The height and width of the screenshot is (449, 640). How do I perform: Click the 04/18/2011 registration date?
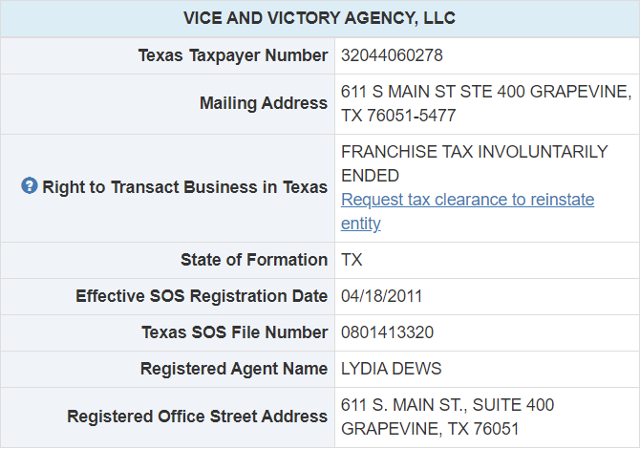pos(382,296)
